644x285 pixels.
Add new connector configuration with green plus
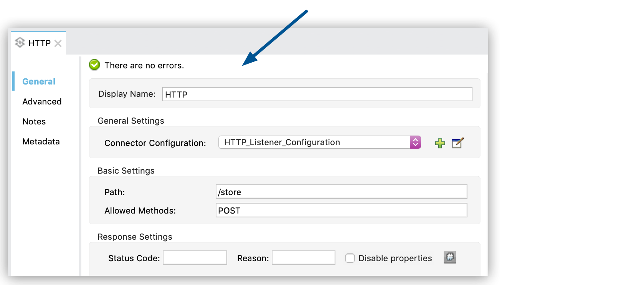click(440, 143)
